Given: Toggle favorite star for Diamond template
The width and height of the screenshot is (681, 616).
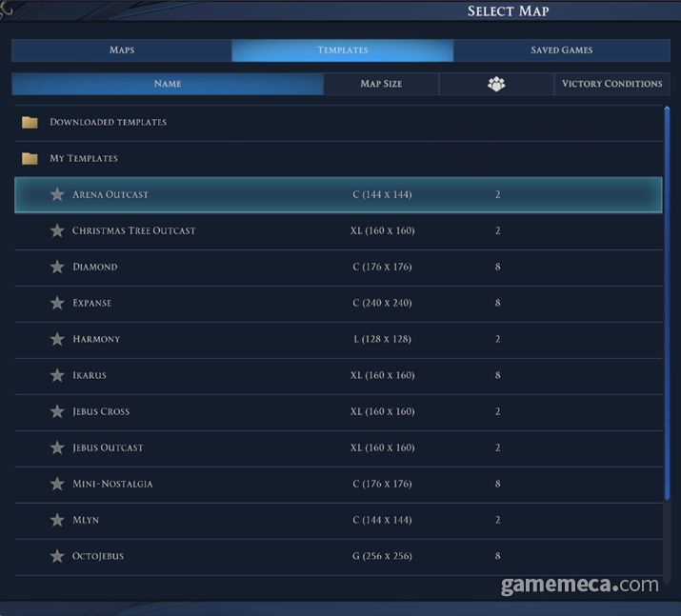Looking at the screenshot, I should [57, 267].
